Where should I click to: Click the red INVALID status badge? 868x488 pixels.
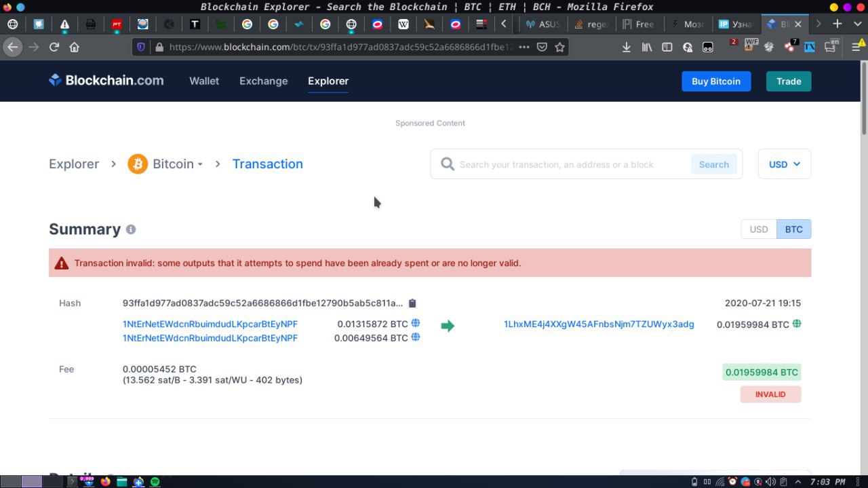pyautogui.click(x=770, y=394)
